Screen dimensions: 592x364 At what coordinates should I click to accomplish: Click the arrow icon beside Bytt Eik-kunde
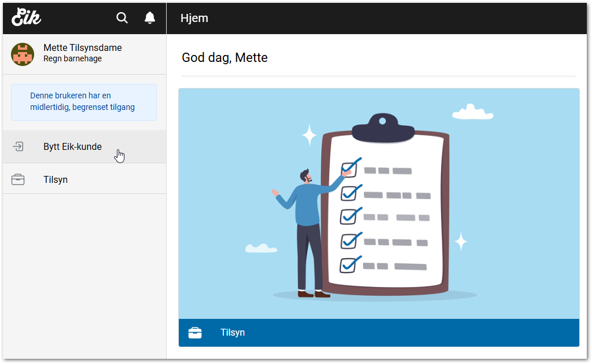click(18, 147)
